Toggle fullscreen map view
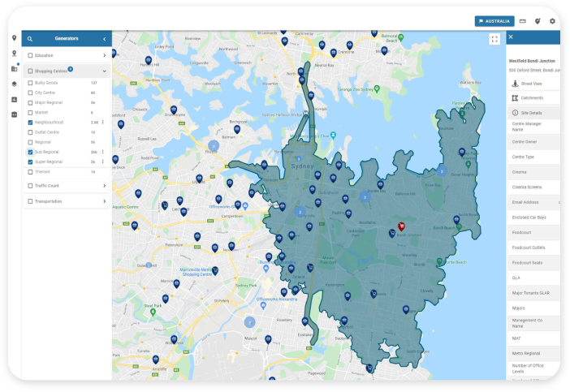570x392 pixels. pos(494,39)
